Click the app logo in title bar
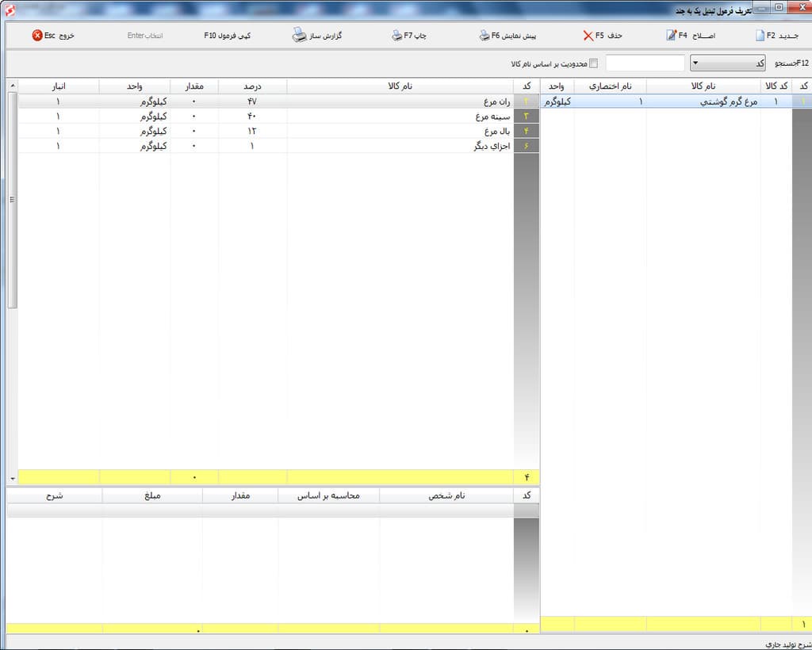 tap(10, 10)
